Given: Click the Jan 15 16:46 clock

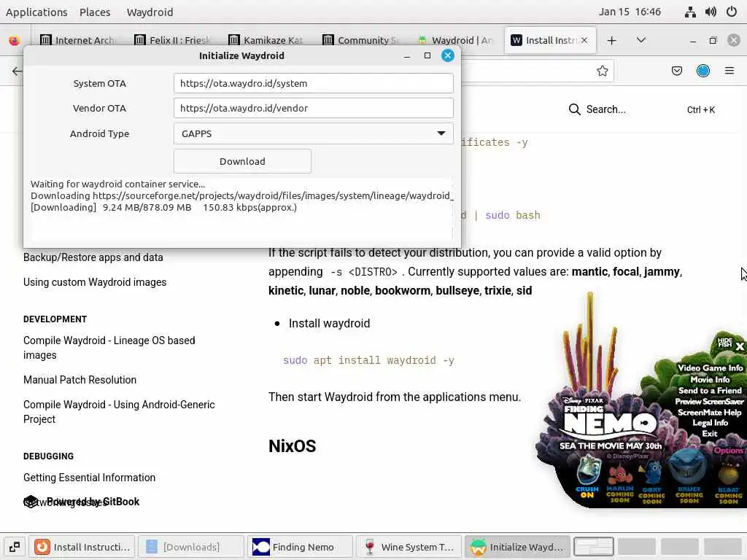Looking at the screenshot, I should (x=630, y=12).
